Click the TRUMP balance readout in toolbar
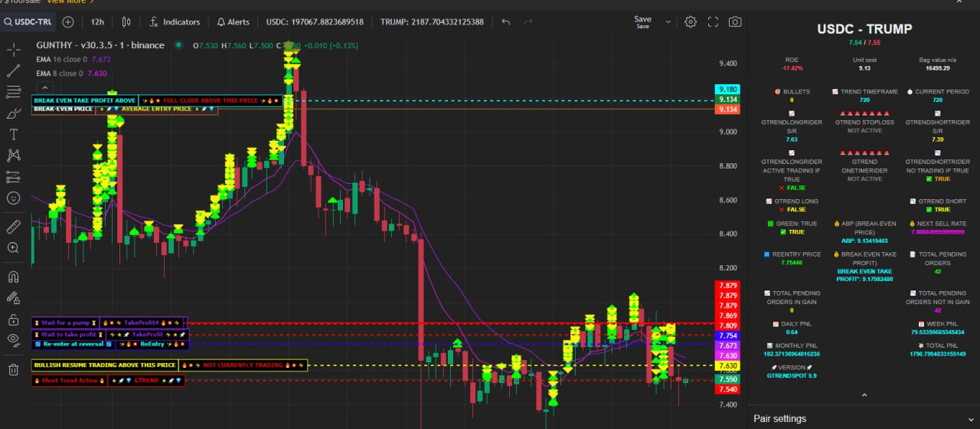The height and width of the screenshot is (429, 980). click(x=432, y=22)
